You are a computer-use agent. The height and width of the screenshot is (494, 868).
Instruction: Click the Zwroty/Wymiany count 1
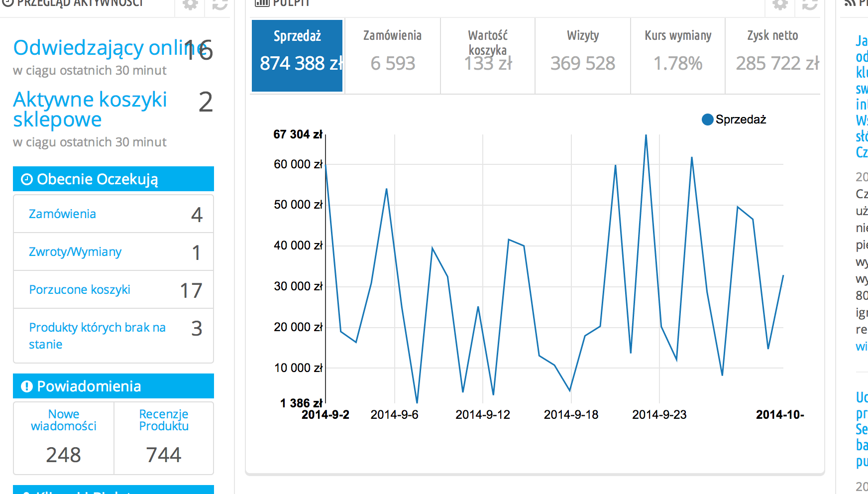[197, 252]
